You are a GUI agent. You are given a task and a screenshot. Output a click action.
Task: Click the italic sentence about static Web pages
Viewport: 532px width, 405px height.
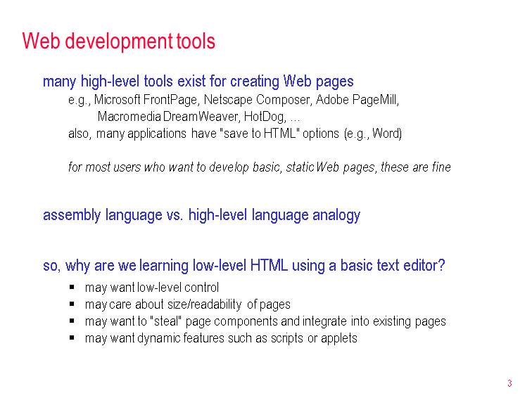tap(259, 167)
